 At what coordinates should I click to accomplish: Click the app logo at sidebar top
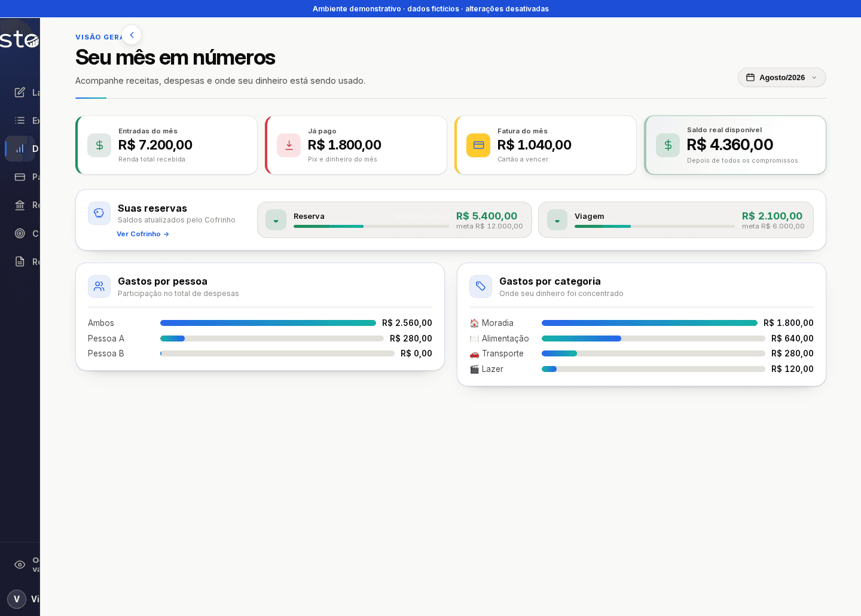(20, 39)
